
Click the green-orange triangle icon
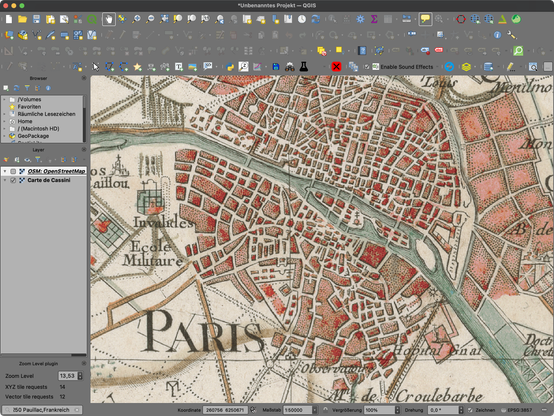(x=502, y=19)
